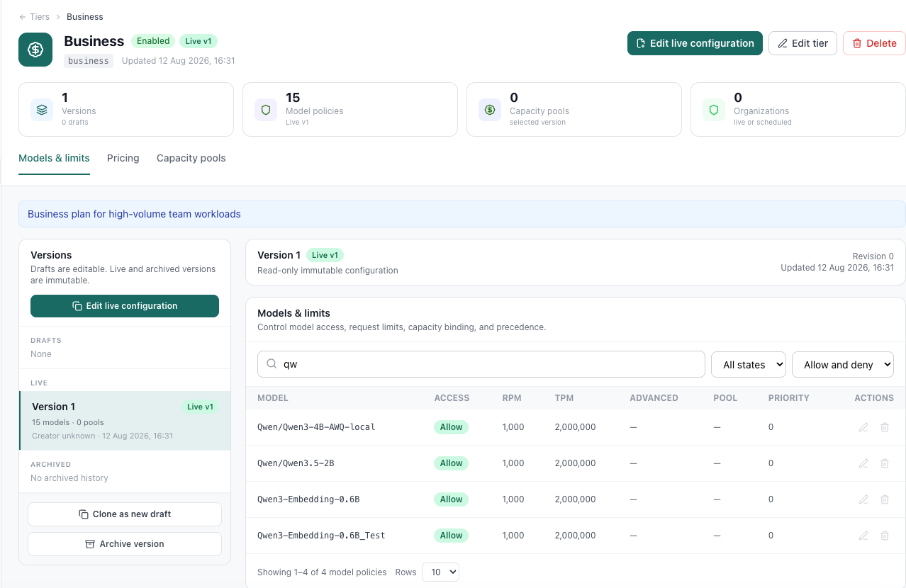Click the PRIORITY column header
906x588 pixels.
[788, 398]
